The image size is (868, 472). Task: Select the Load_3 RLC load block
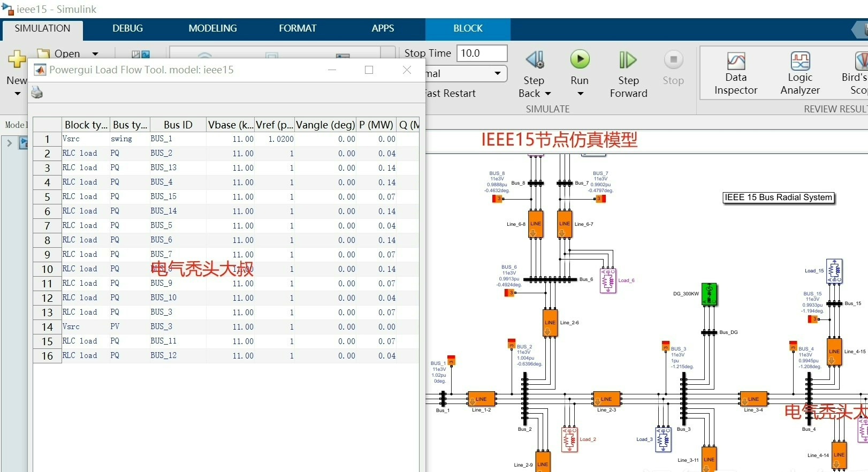click(664, 439)
